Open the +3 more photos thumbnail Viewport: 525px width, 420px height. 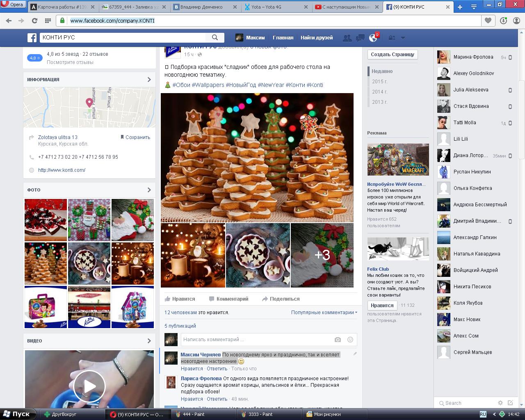point(322,255)
